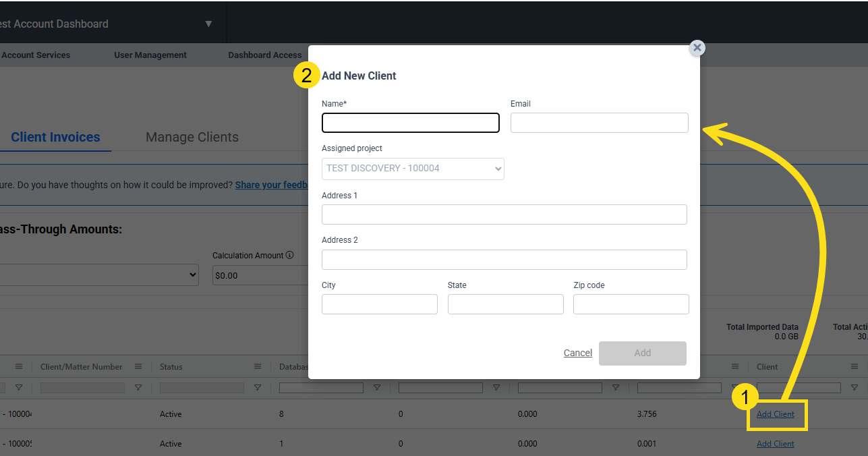Click the Zip code field
Screen dimensions: 868x456
click(631, 304)
